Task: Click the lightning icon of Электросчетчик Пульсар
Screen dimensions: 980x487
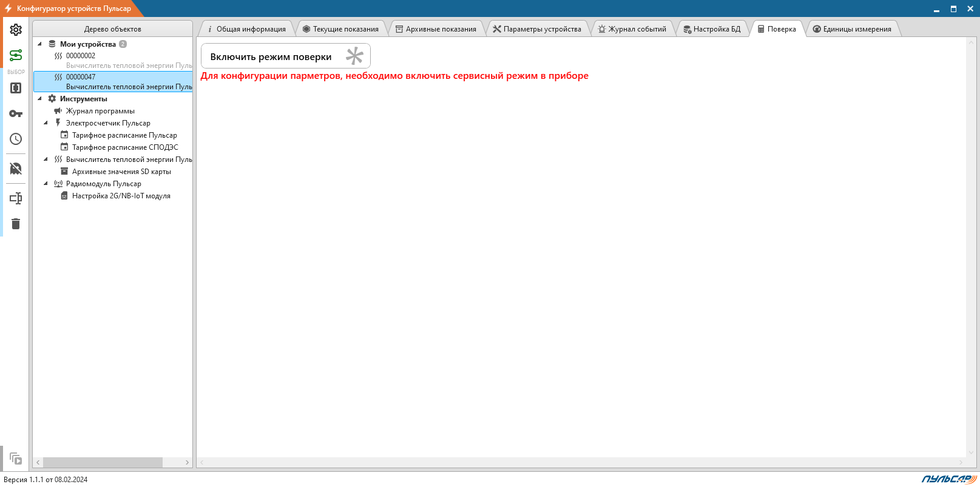Action: coord(58,123)
